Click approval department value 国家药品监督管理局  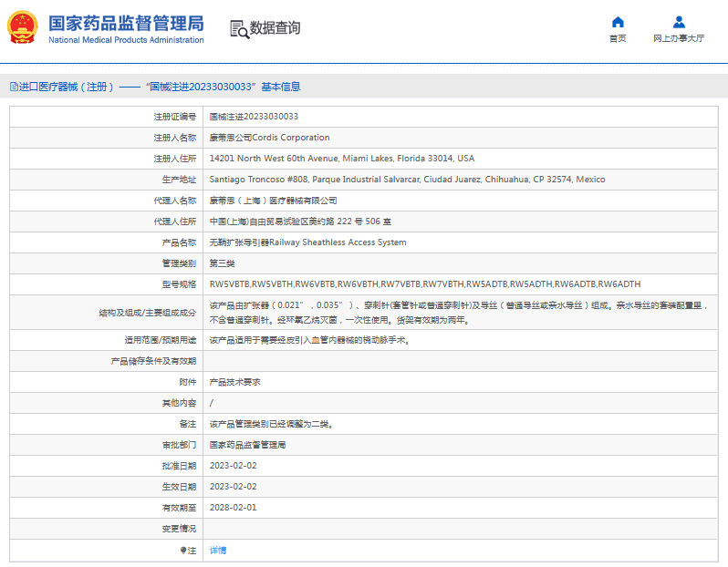pos(247,445)
